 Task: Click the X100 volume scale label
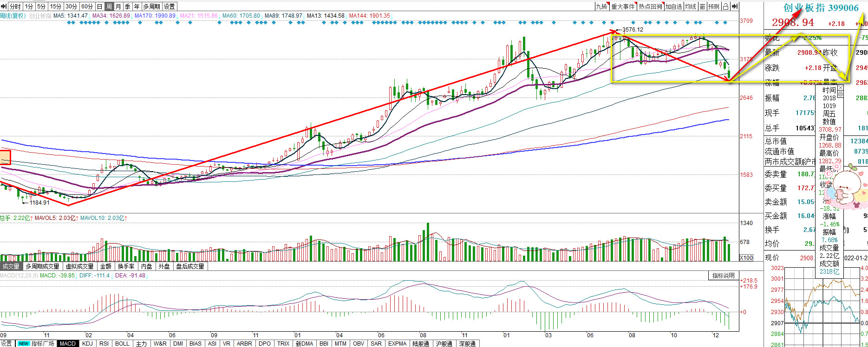pos(746,258)
